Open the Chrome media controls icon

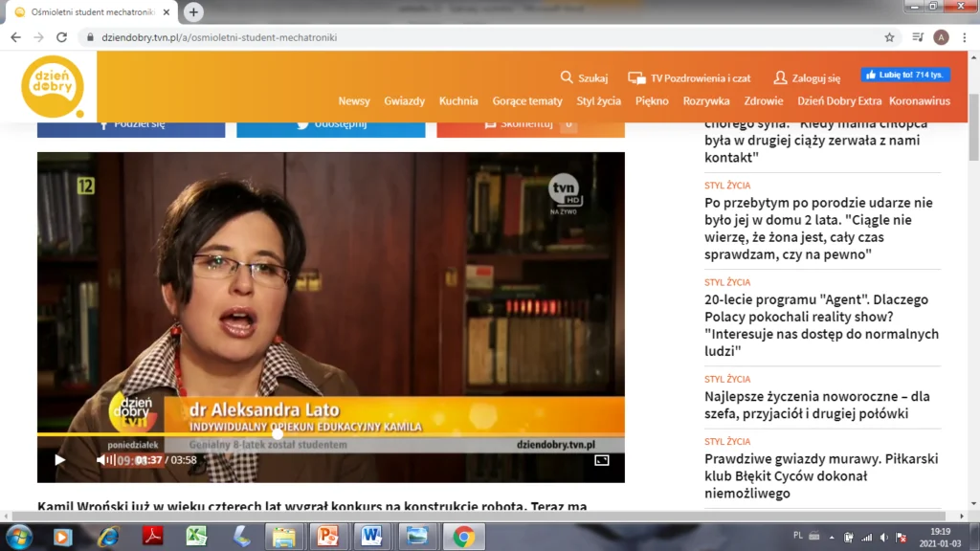pos(918,37)
